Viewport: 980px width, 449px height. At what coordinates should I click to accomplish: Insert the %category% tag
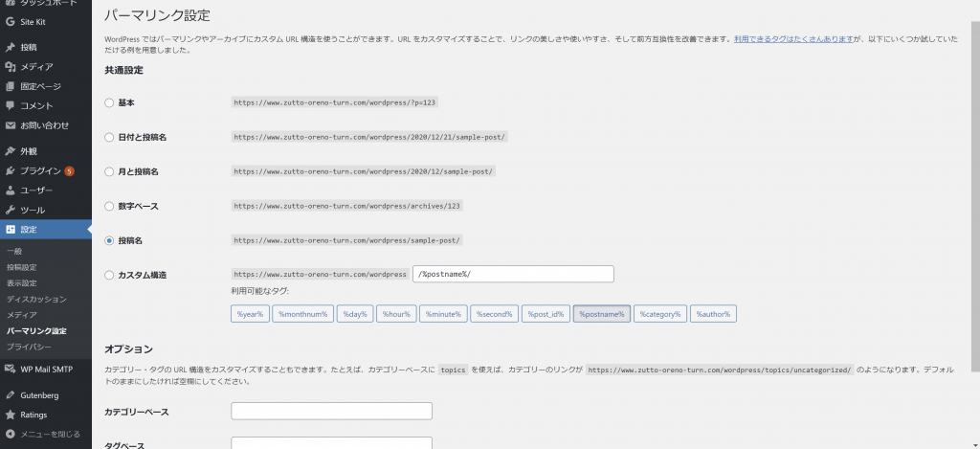[660, 313]
